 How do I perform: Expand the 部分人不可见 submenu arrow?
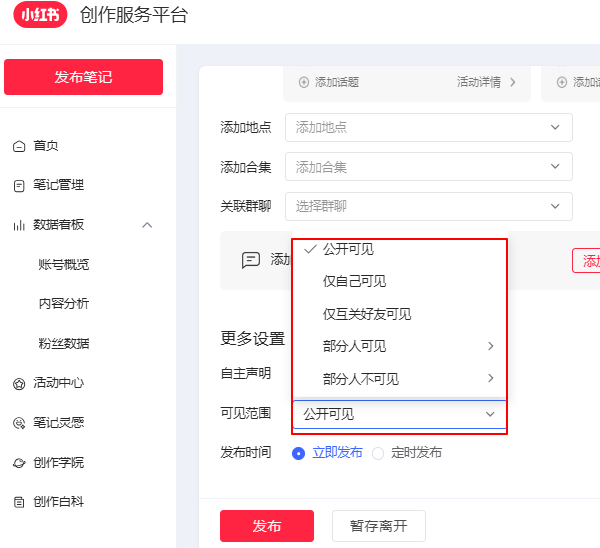(491, 378)
